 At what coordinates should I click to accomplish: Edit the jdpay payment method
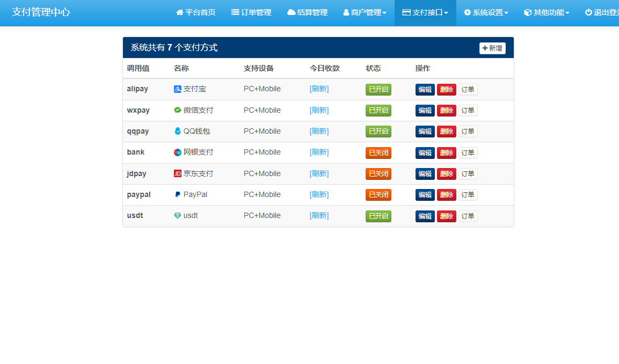(425, 174)
